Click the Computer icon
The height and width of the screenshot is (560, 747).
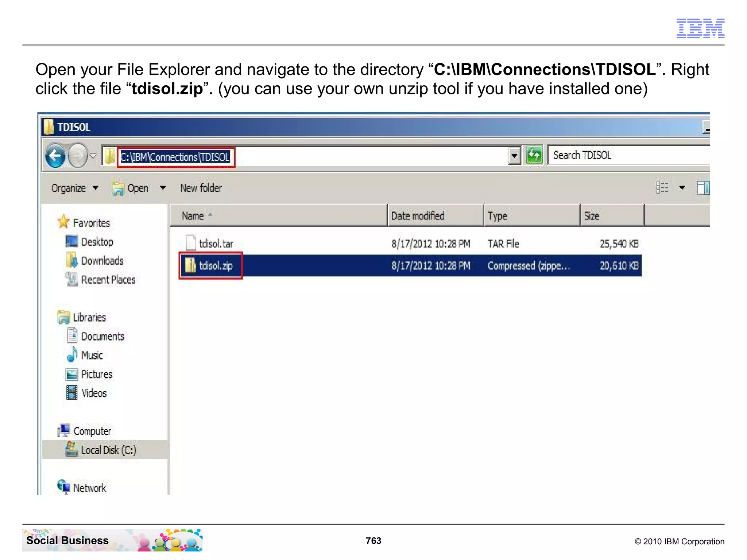(64, 431)
